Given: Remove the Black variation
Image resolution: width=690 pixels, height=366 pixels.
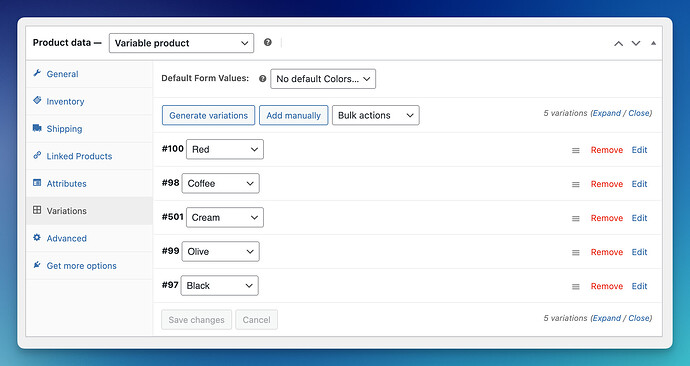Looking at the screenshot, I should point(607,286).
